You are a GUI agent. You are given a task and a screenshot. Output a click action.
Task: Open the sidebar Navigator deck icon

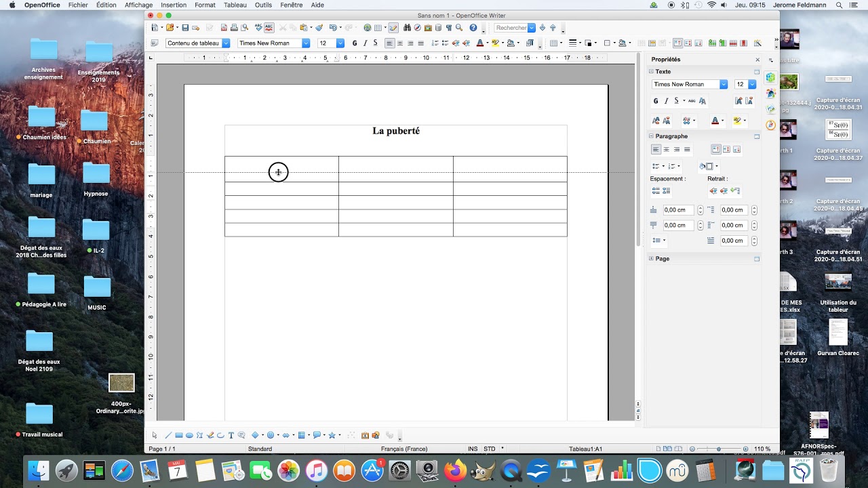click(770, 125)
